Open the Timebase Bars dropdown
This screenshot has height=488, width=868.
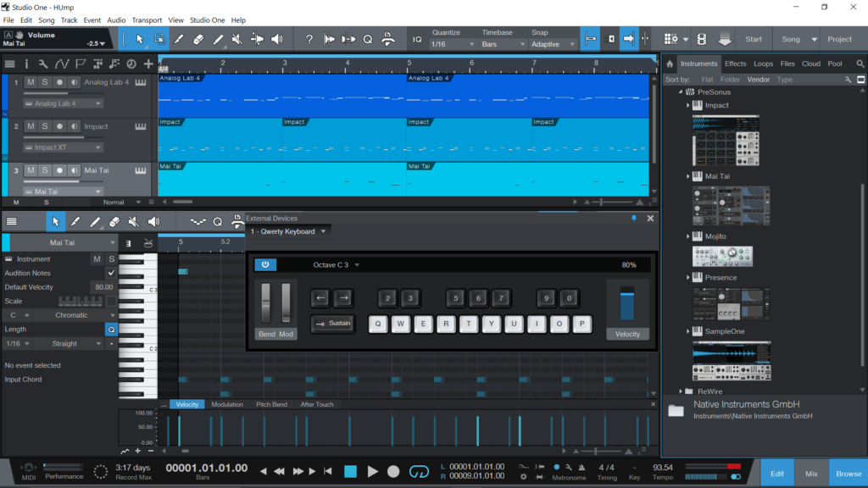(x=503, y=44)
